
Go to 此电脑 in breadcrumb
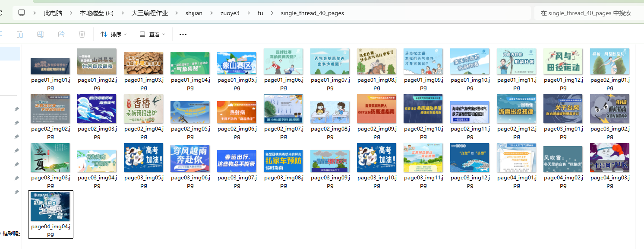coord(53,13)
